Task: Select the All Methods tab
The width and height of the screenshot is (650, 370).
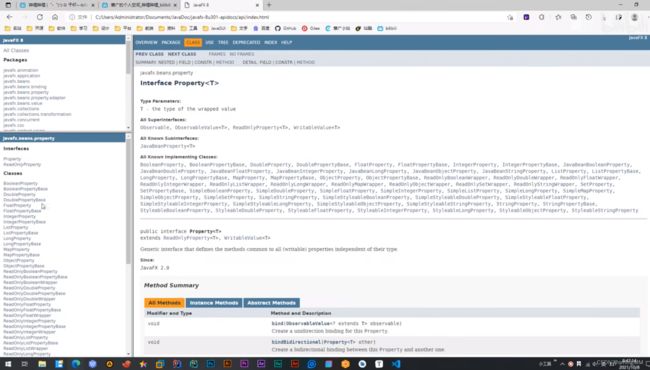Action: click(164, 303)
